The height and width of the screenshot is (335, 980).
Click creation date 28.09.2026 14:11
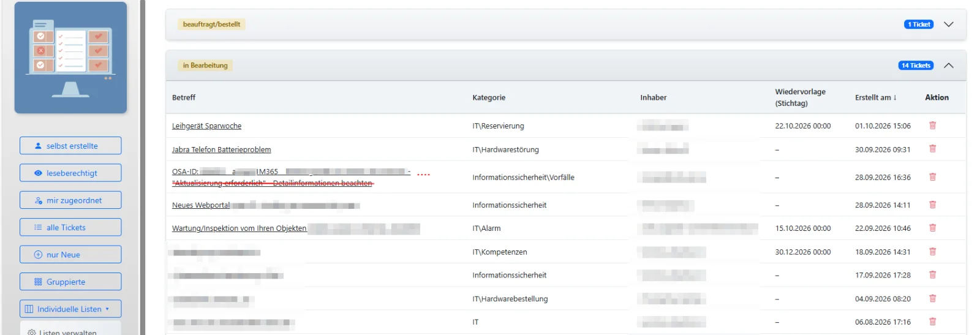point(883,205)
